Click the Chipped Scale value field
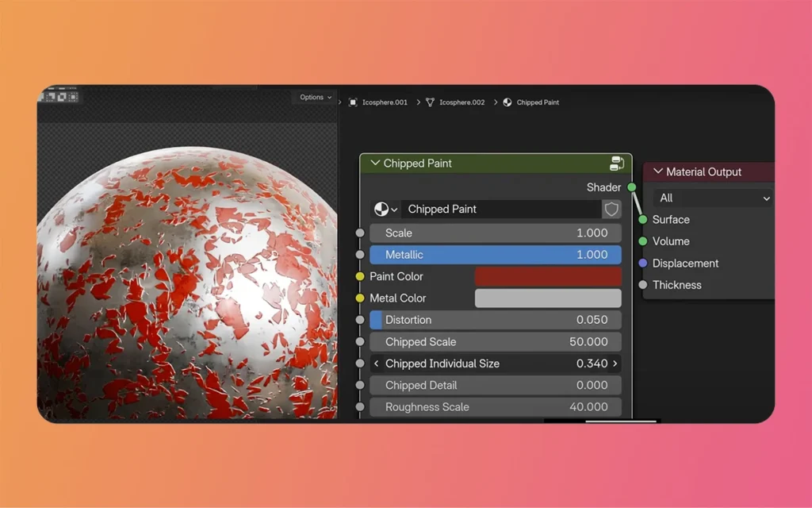This screenshot has height=508, width=812. coord(496,341)
